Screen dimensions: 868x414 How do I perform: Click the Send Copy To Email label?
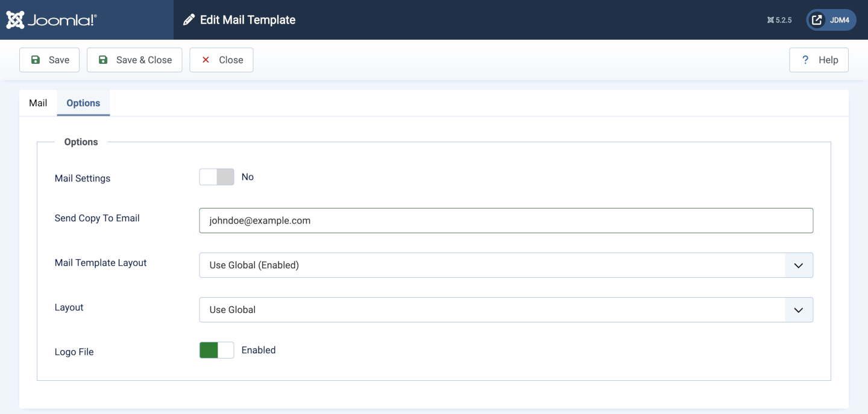(97, 218)
